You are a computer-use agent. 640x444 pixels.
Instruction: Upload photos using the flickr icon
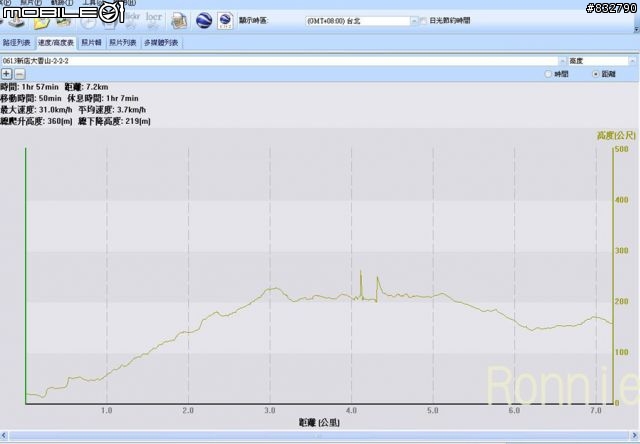[132, 20]
